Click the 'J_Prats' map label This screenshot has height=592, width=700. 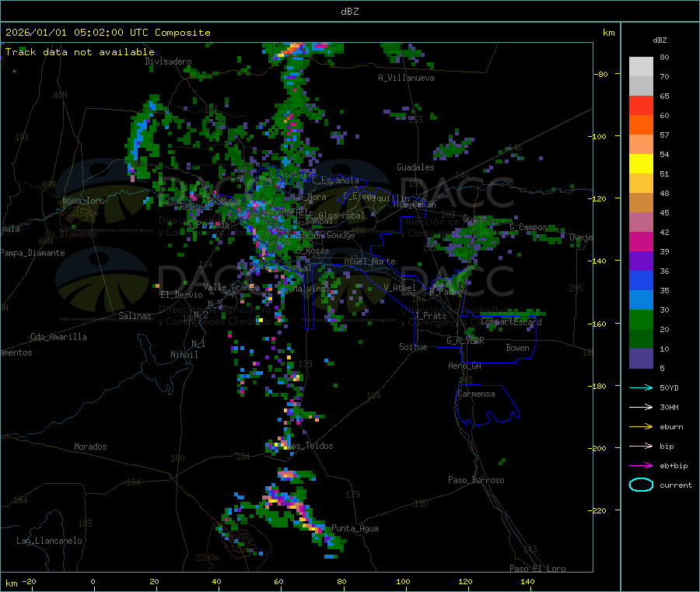[430, 316]
